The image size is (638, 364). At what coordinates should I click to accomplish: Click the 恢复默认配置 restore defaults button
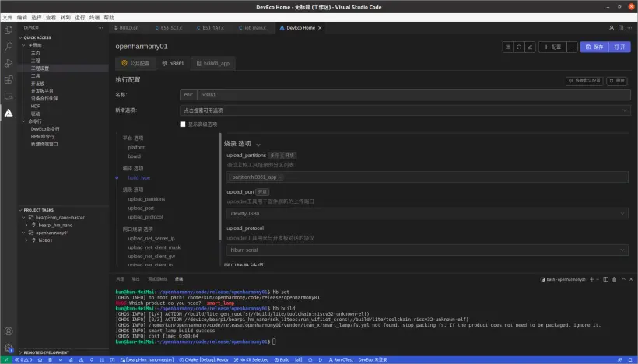point(584,81)
